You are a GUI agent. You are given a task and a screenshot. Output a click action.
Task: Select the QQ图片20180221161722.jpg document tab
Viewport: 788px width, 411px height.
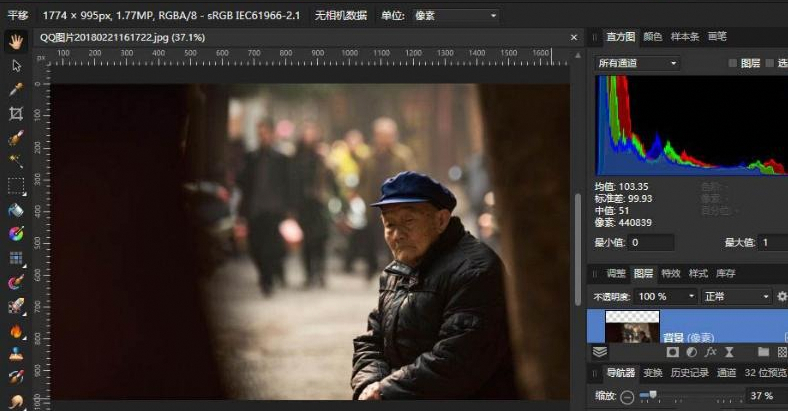coord(122,38)
